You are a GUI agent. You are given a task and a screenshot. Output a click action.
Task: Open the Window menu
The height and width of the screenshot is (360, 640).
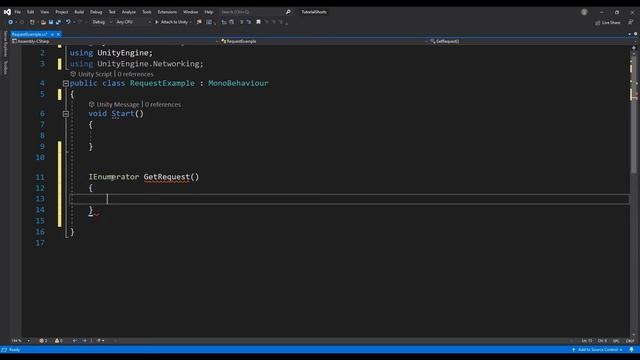[x=190, y=12]
